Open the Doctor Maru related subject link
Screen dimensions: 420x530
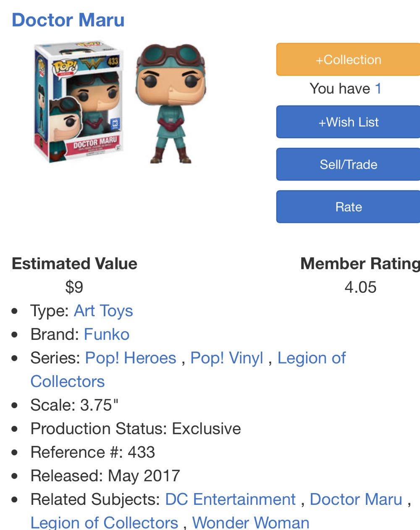pyautogui.click(x=356, y=499)
